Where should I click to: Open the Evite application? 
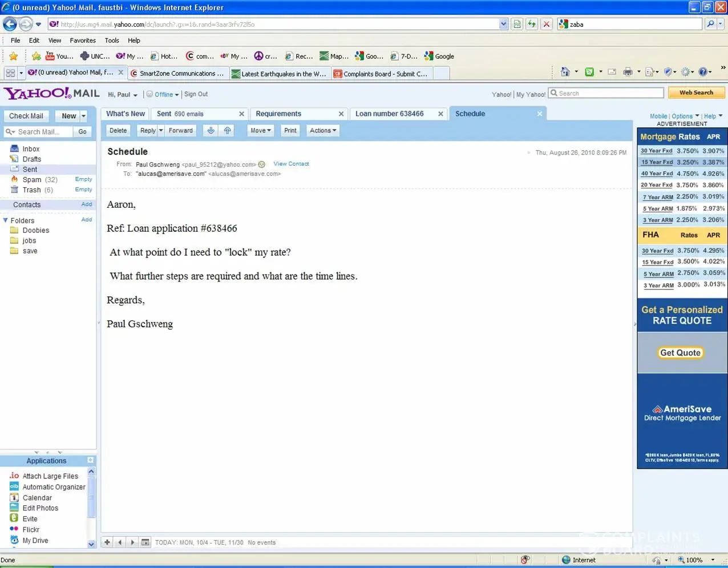[x=30, y=519]
